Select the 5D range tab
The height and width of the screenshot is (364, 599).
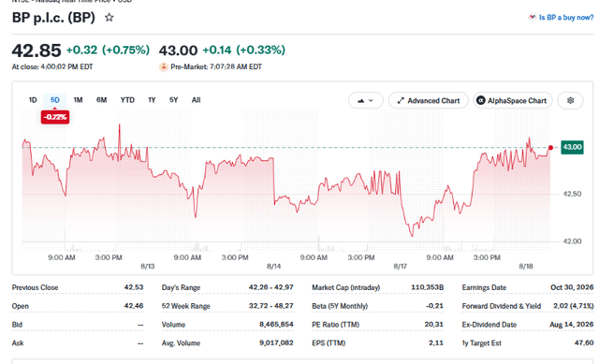pyautogui.click(x=55, y=100)
